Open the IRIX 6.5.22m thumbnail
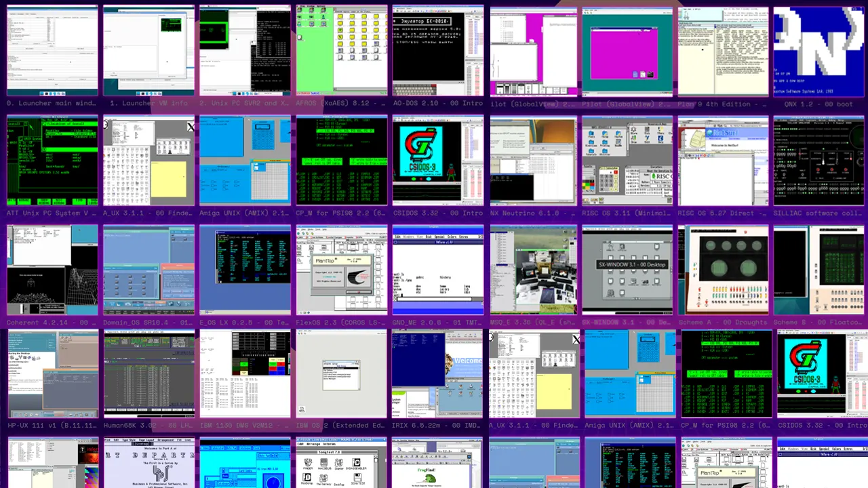Screen dimensions: 868x488 [438, 374]
